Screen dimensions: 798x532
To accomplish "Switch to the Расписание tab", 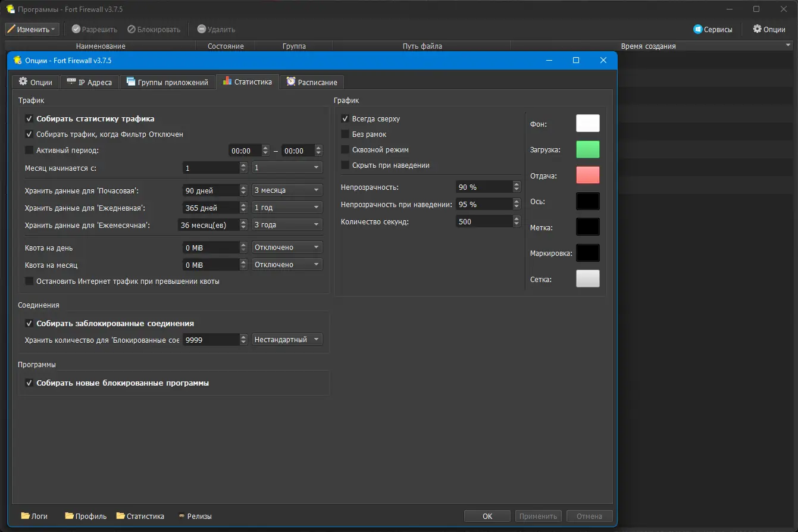I will [x=311, y=82].
